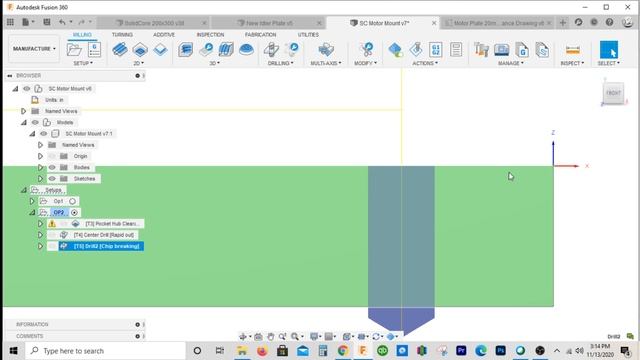640x360 pixels.
Task: Expand the Sketches folder
Action: pos(40,179)
